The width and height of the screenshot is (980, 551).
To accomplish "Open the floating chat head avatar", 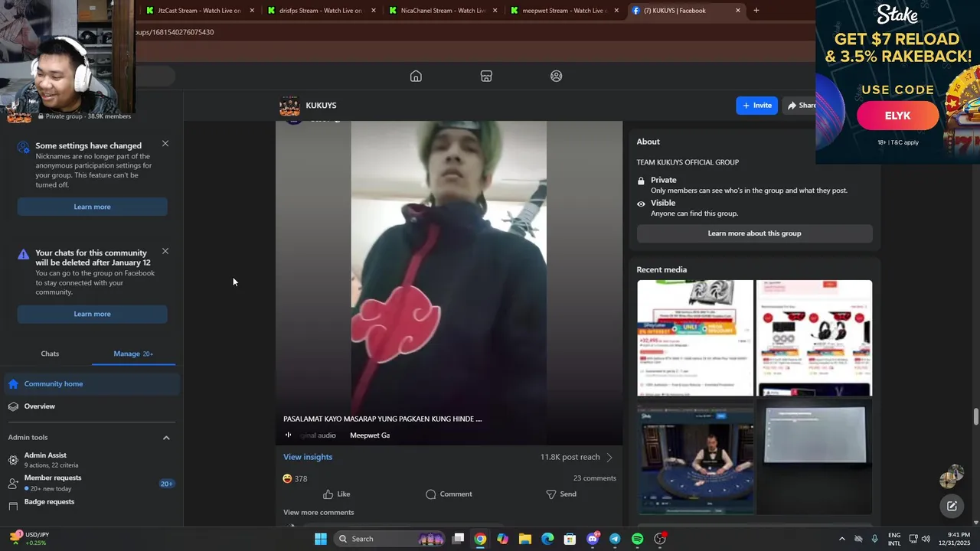I will click(x=952, y=477).
